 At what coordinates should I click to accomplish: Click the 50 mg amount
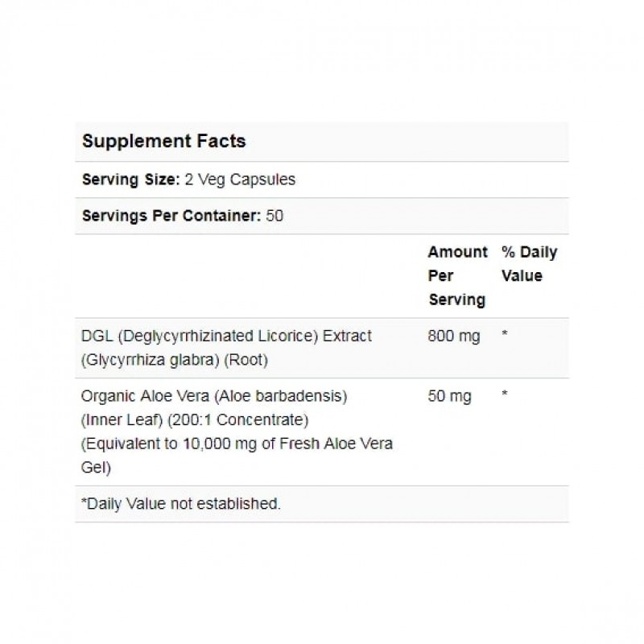click(450, 397)
